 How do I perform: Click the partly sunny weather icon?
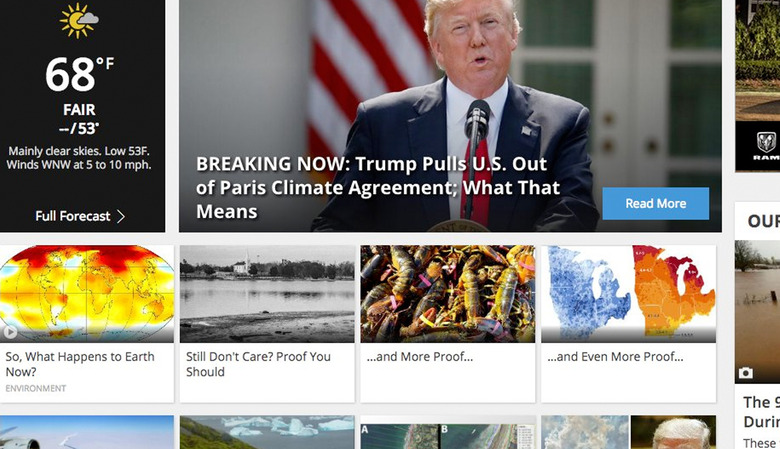point(79,20)
